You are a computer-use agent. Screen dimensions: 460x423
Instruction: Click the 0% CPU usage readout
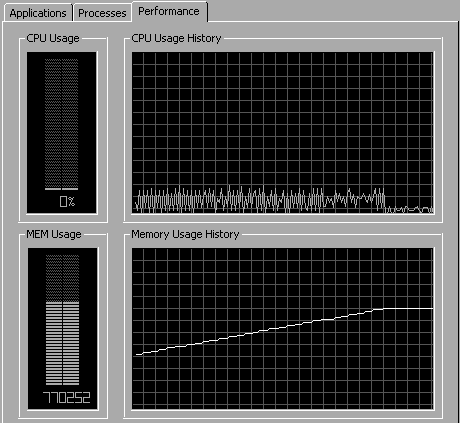[67, 201]
